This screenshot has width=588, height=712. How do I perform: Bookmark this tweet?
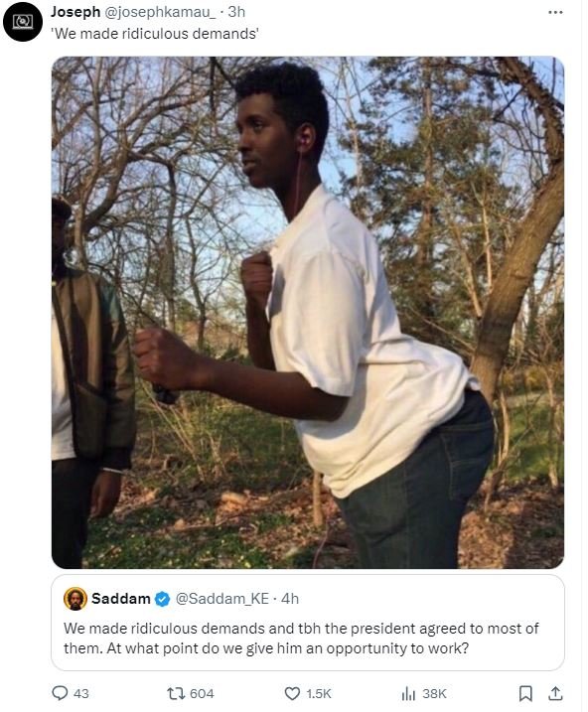(525, 693)
